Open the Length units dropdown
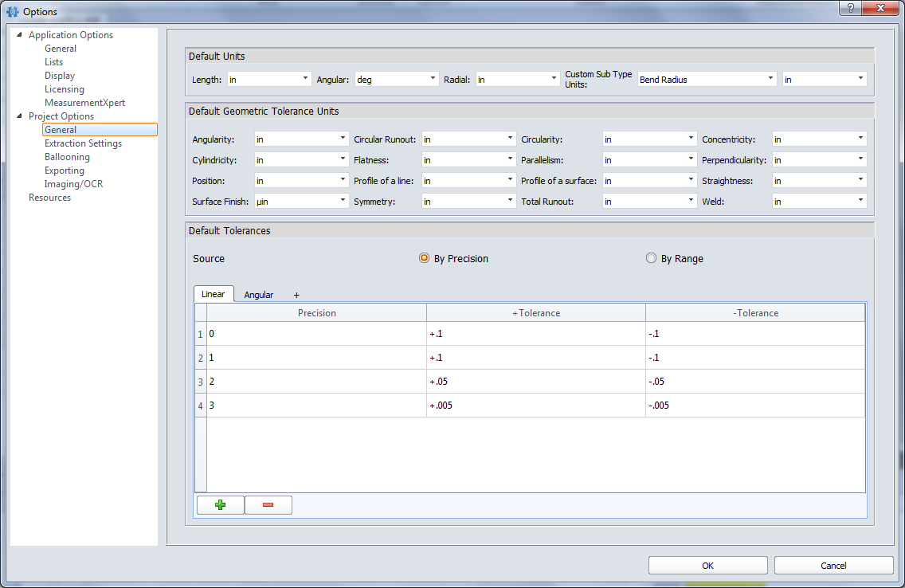The image size is (905, 588). 269,79
